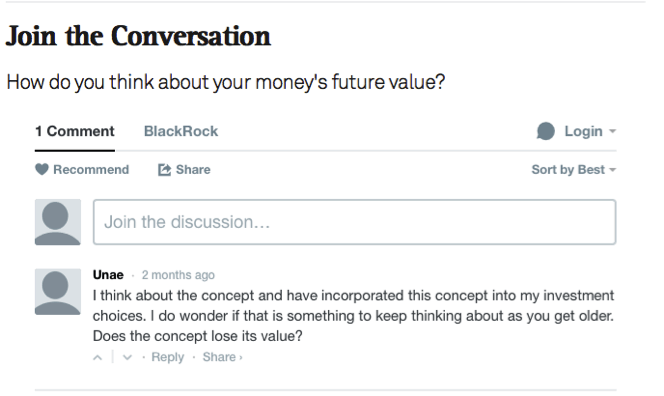Click the heart Recommend icon
664x396 pixels.
click(42, 169)
